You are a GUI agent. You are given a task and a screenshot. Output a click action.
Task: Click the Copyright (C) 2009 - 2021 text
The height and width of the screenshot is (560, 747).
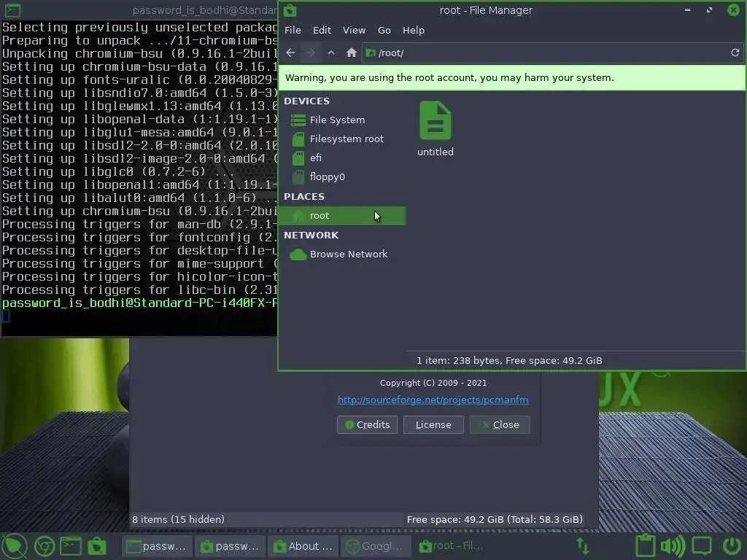433,383
